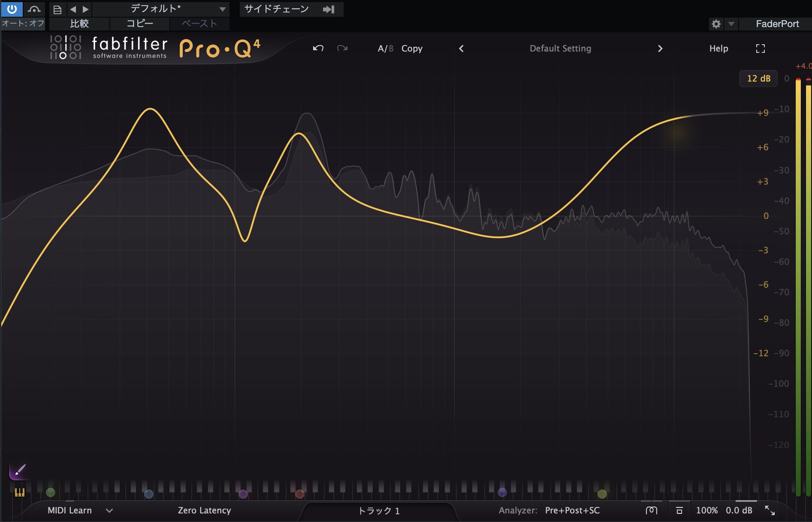Viewport: 812px width, 522px height.
Task: Open the preset file document icon
Action: pyautogui.click(x=57, y=9)
